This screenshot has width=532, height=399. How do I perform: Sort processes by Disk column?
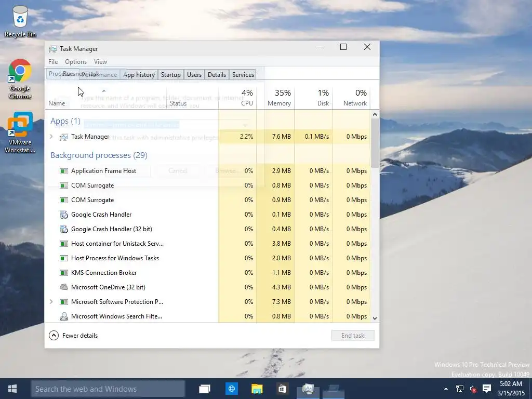[x=313, y=98]
